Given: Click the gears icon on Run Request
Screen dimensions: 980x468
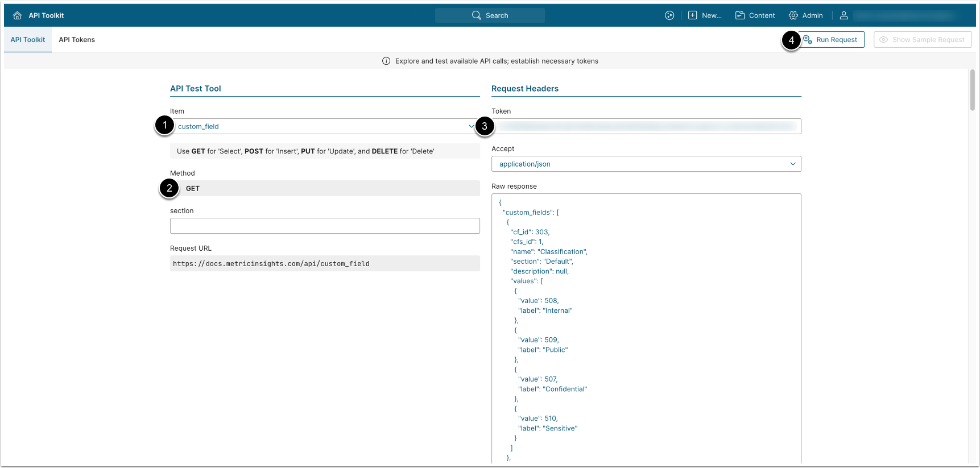Looking at the screenshot, I should tap(808, 40).
